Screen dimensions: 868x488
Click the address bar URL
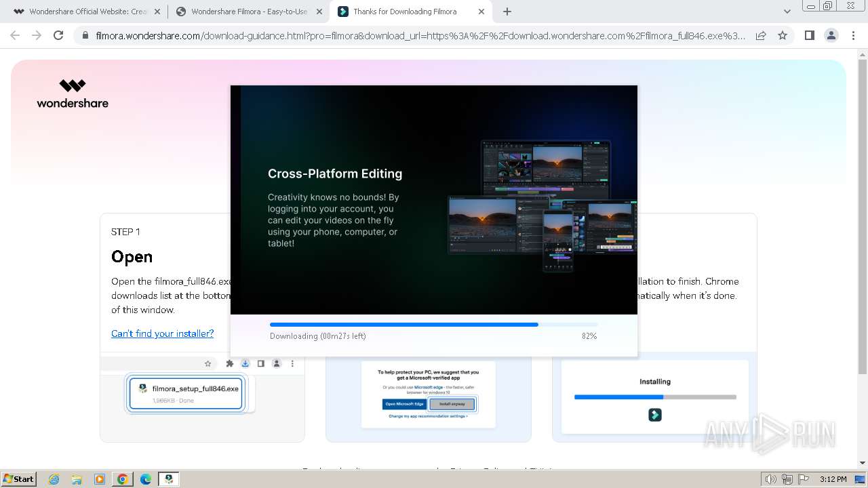click(x=420, y=35)
